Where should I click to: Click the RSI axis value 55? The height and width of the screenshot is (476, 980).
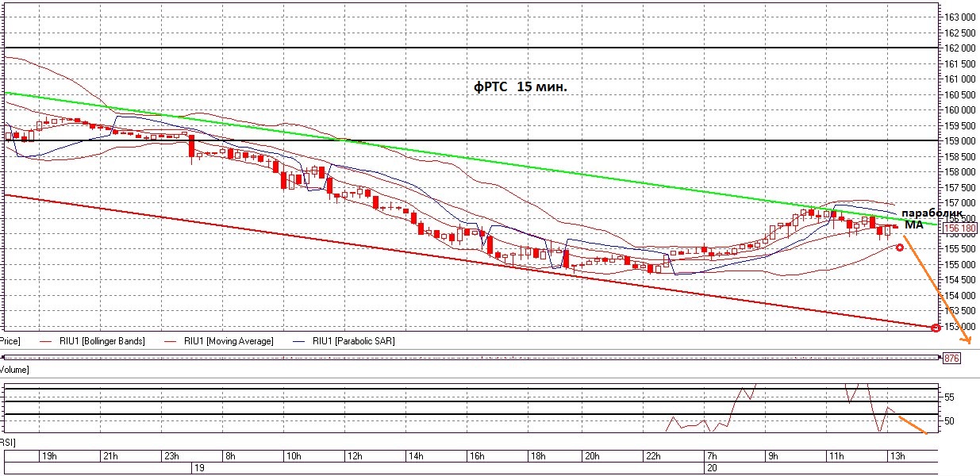(949, 397)
